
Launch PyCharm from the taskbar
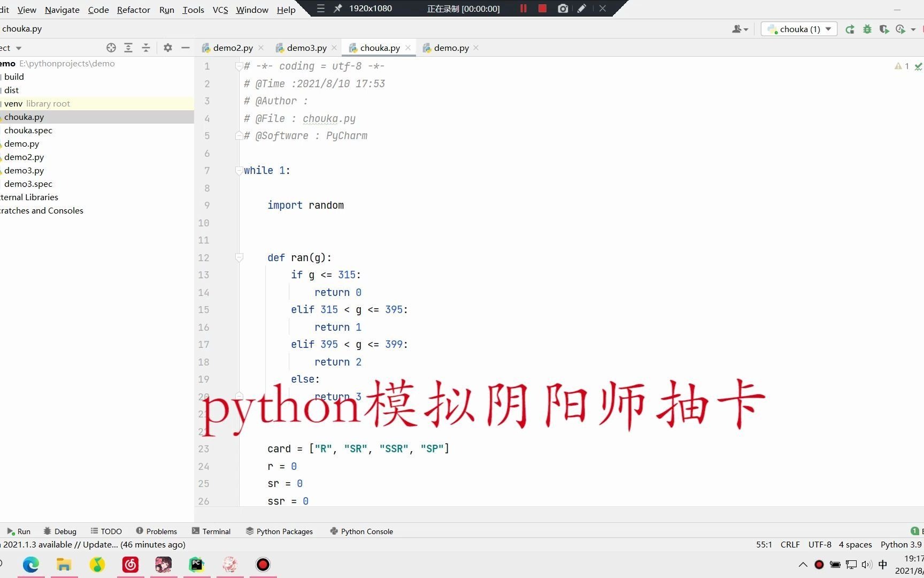pos(196,565)
